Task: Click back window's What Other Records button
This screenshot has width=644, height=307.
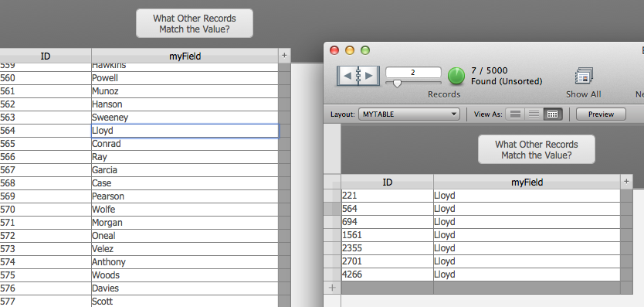Action: click(x=195, y=23)
